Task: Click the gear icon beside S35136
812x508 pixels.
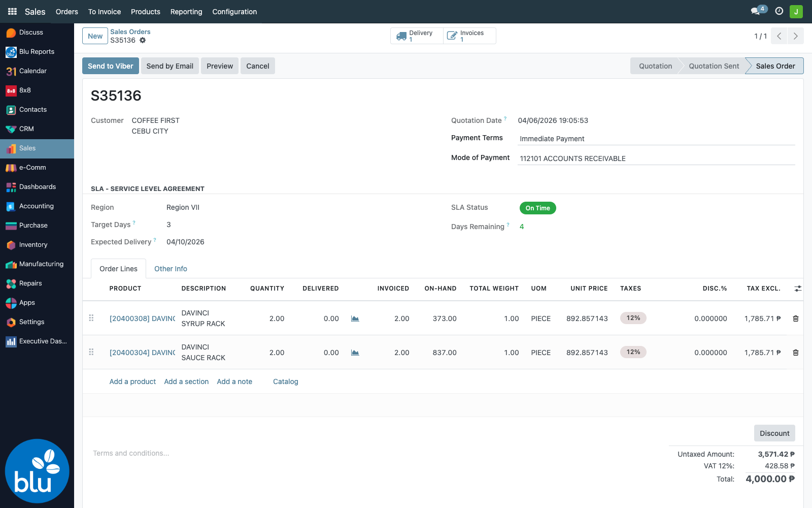Action: (x=143, y=40)
